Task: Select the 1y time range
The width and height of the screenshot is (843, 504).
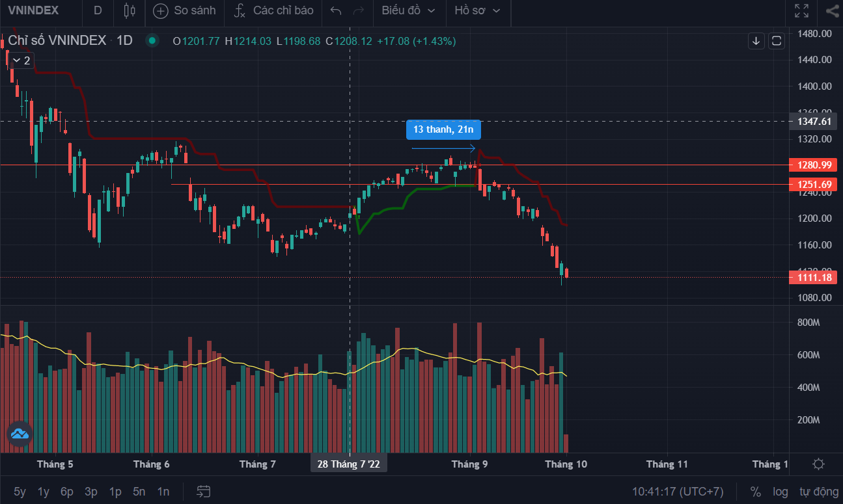Action: coord(43,491)
